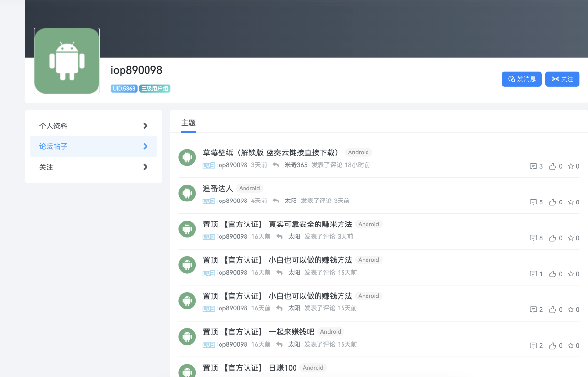Click Android tag on 日赚100 post

click(x=313, y=368)
